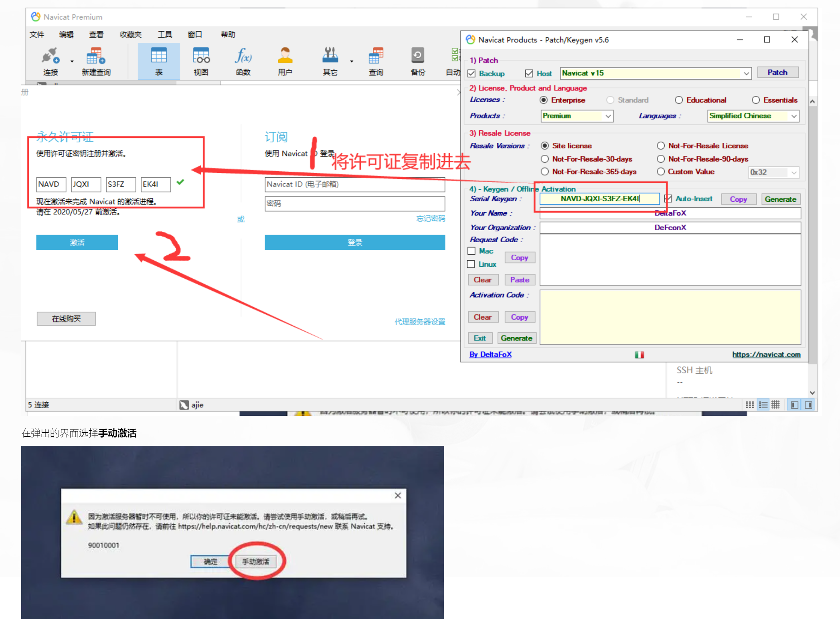Select the Enterprise license radio
This screenshot has height=624, width=840.
[544, 100]
